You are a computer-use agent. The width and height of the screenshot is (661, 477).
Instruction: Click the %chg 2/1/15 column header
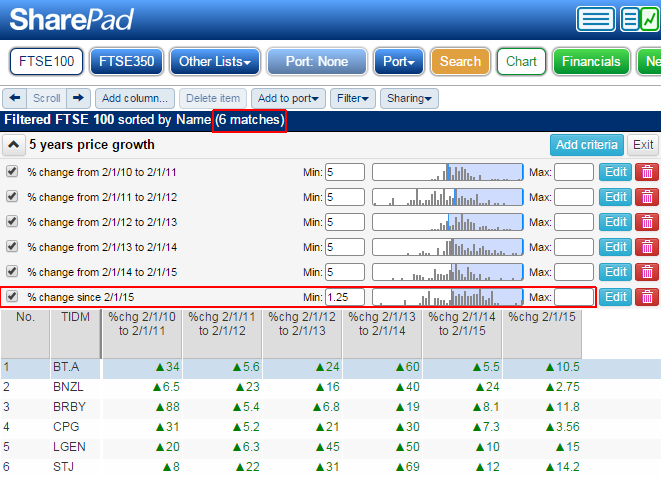(542, 334)
